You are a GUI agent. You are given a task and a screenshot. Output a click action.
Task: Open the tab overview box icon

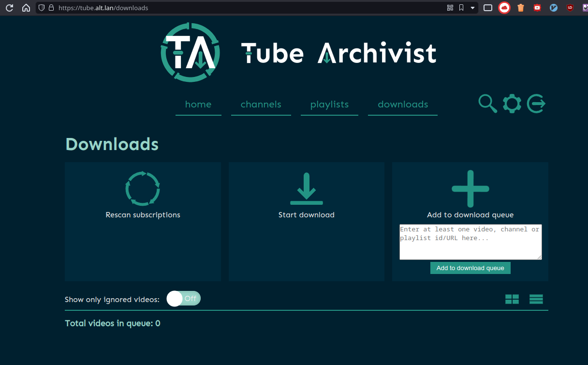pyautogui.click(x=487, y=8)
